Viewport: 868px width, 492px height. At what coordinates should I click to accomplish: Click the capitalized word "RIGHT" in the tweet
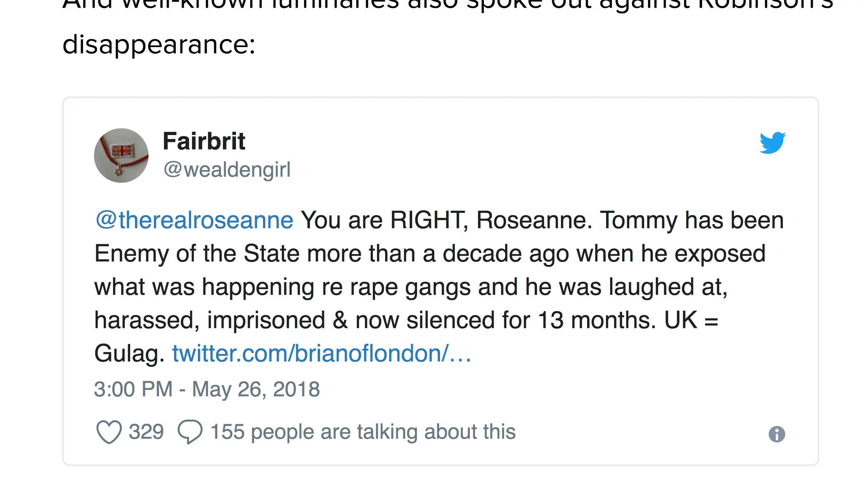(428, 220)
